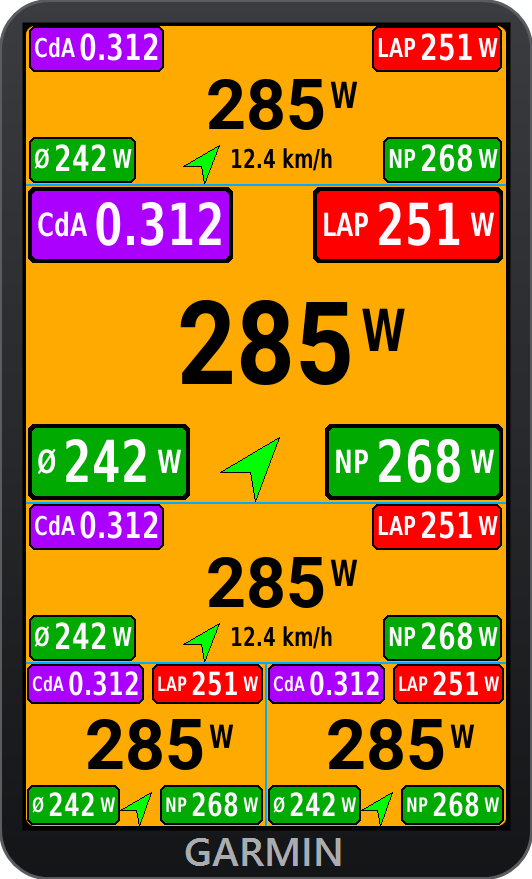Click the green wind arrow in the top data field
Screen dimensions: 532x879
pyautogui.click(x=203, y=163)
